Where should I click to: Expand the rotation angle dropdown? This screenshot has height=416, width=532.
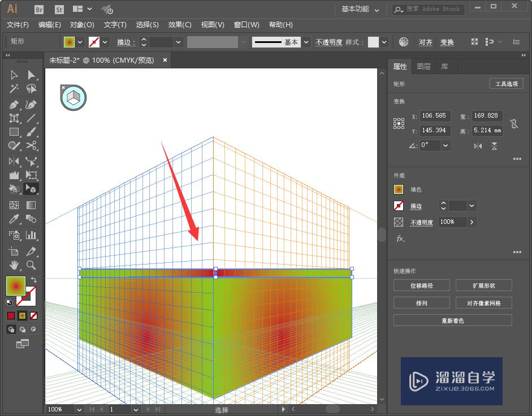click(x=446, y=145)
